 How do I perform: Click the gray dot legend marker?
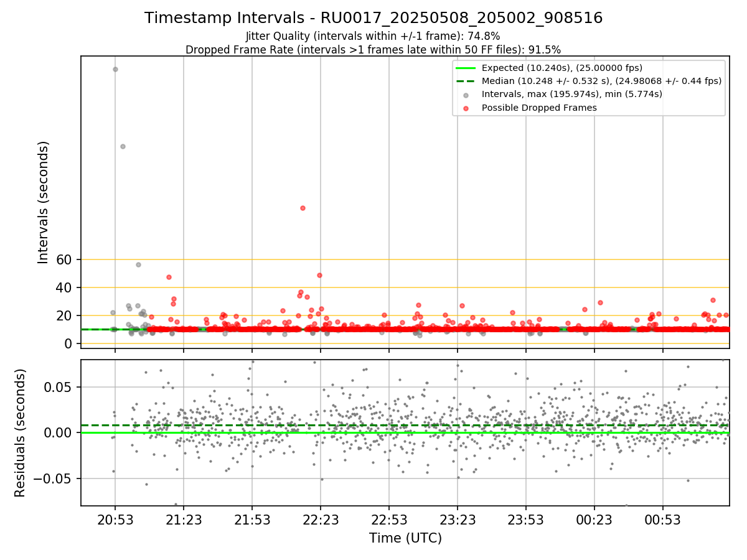click(466, 95)
